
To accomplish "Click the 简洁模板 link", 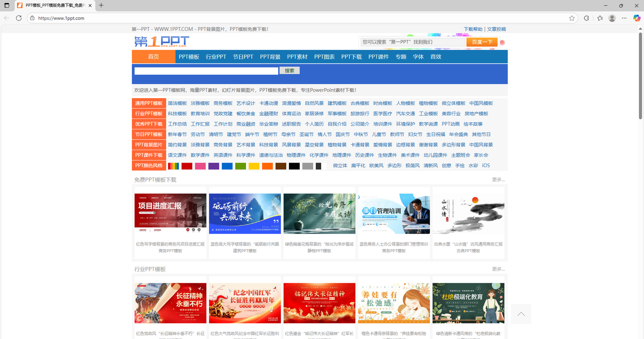I will point(178,103).
